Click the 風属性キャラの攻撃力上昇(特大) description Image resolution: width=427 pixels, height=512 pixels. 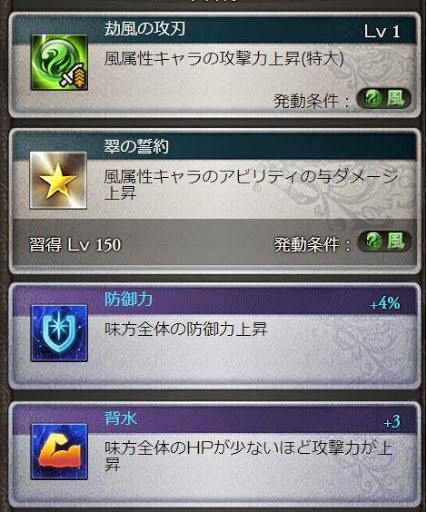pos(224,59)
